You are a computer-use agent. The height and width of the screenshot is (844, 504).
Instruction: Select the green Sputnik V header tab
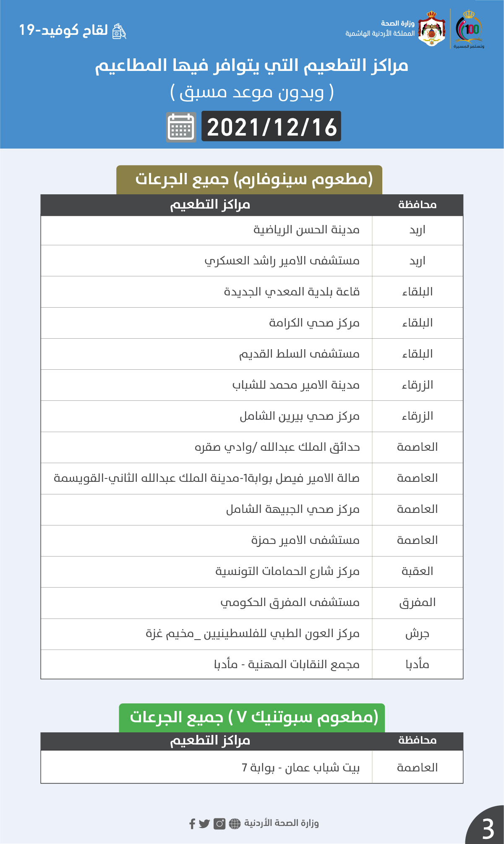[x=252, y=717]
